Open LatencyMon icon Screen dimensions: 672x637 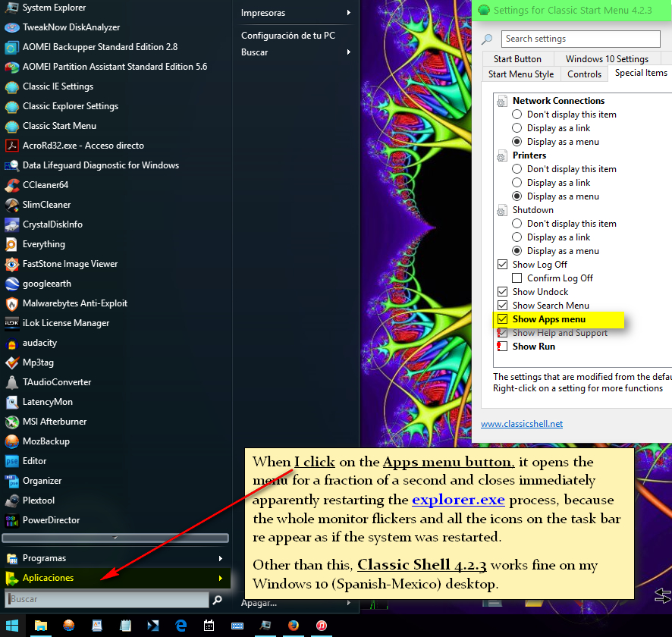[x=11, y=402]
